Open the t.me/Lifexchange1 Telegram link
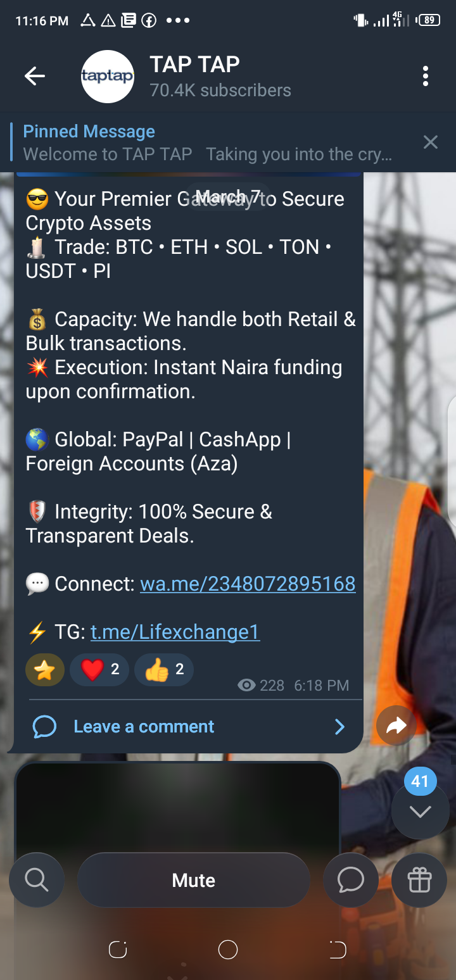This screenshot has height=980, width=456. 175,632
